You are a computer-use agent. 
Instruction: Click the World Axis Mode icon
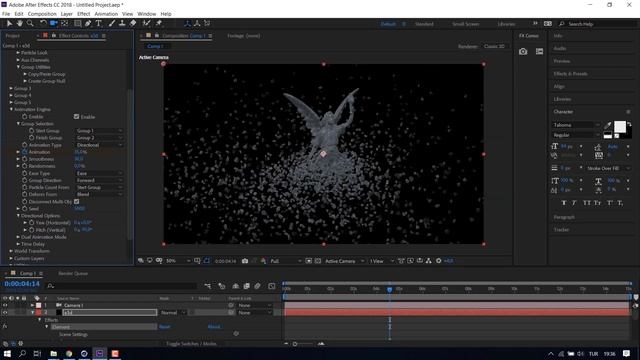click(x=197, y=24)
